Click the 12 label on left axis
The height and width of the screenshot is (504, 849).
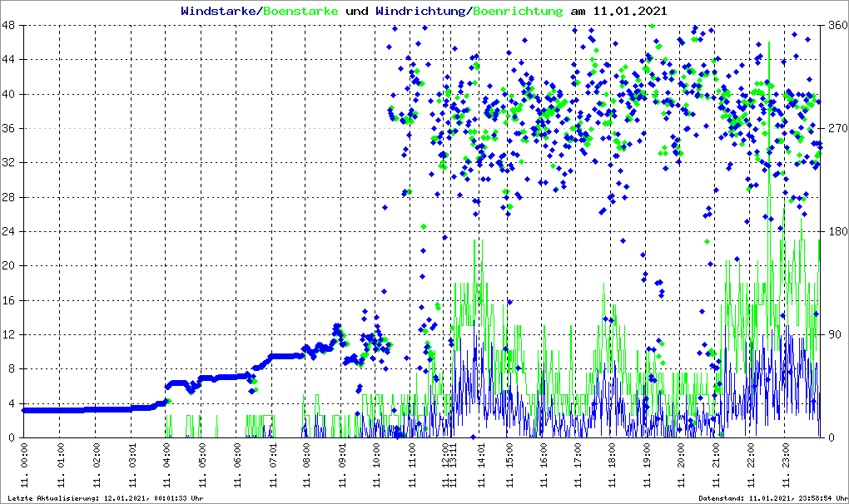point(12,334)
